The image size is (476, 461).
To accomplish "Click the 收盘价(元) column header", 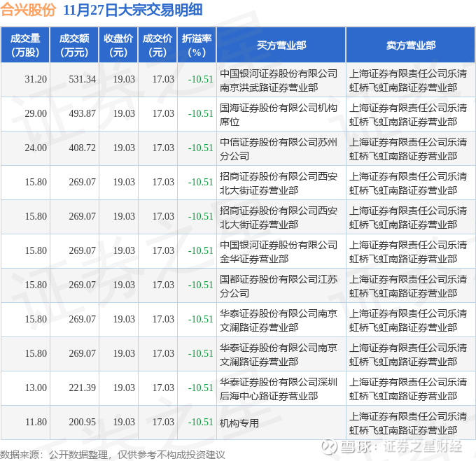I will [x=118, y=45].
